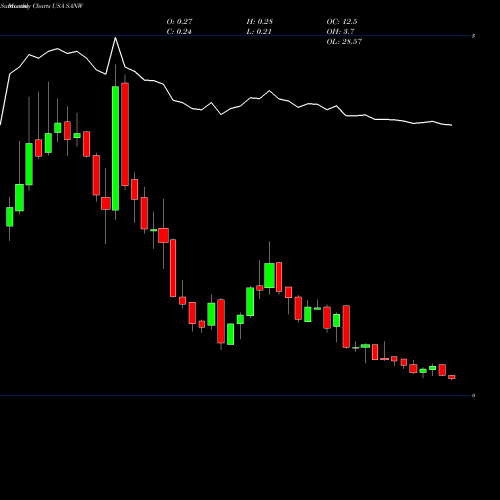Click the 'C: 0.24' close value
500x500 pixels.
tap(179, 32)
